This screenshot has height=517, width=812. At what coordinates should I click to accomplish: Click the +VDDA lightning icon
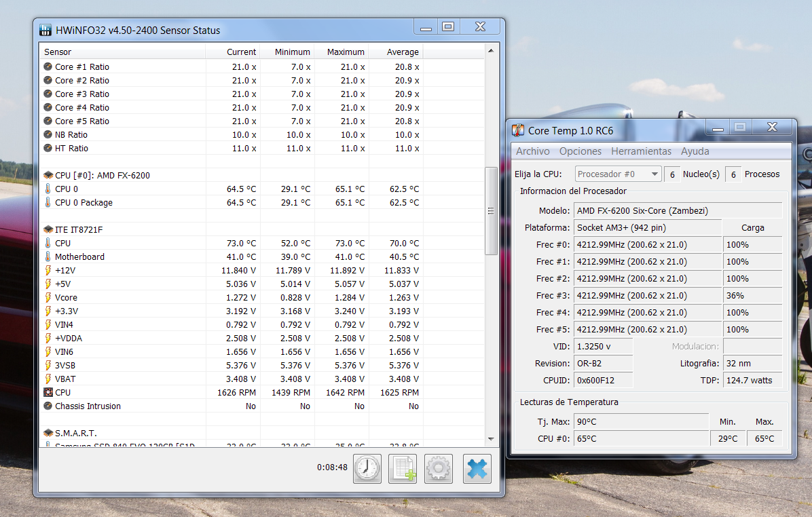coord(48,338)
